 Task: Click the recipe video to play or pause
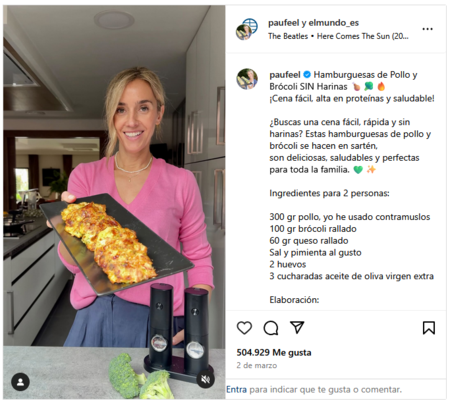click(x=114, y=202)
